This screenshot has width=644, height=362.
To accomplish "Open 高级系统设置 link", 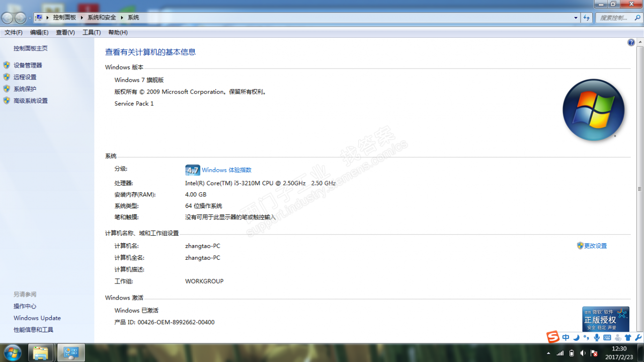I will [x=31, y=101].
